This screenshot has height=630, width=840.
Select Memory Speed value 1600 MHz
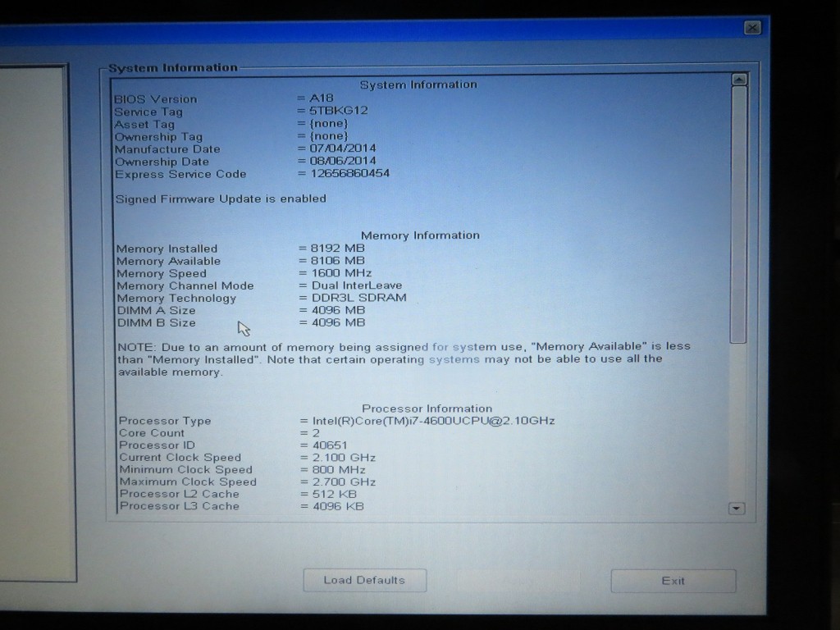pyautogui.click(x=341, y=272)
